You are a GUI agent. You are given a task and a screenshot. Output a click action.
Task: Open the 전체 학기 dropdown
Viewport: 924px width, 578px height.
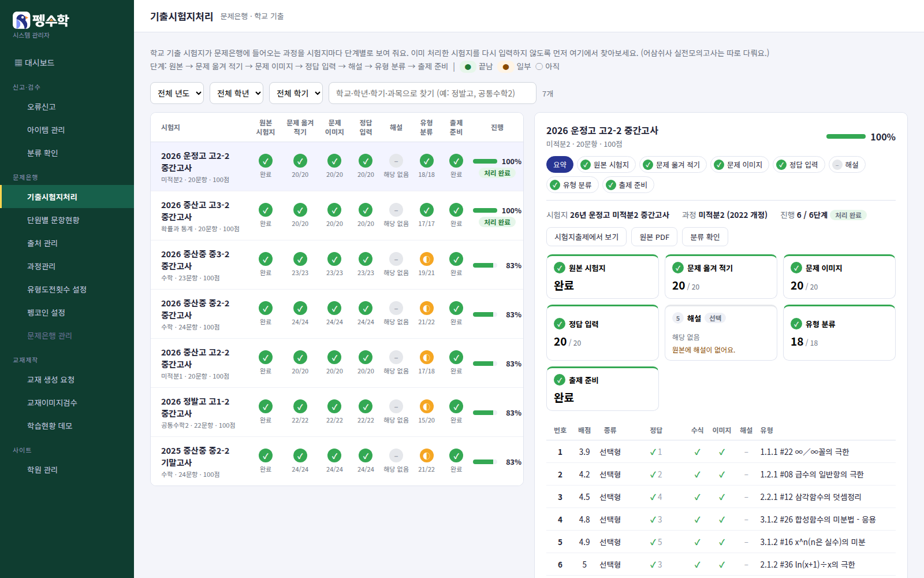pos(296,93)
